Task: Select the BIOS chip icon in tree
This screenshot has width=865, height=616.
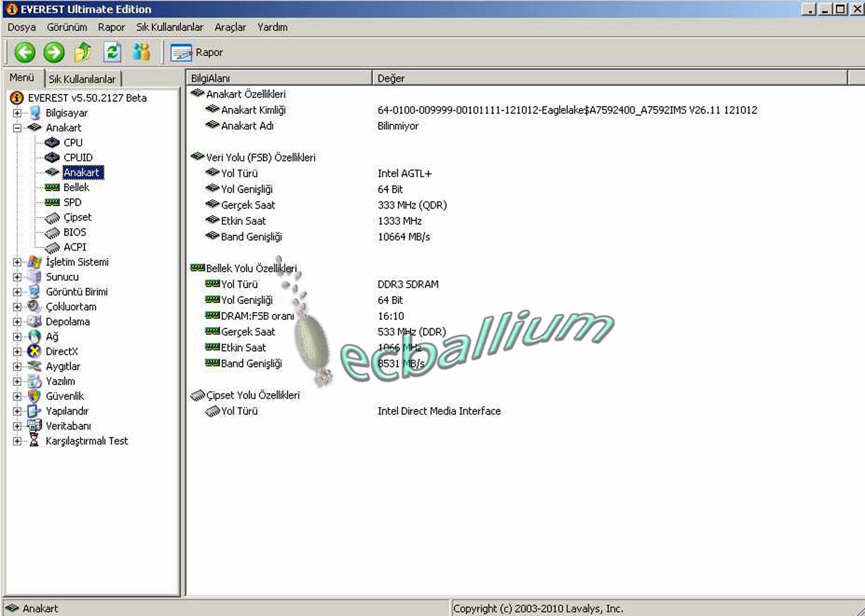Action: (x=52, y=232)
